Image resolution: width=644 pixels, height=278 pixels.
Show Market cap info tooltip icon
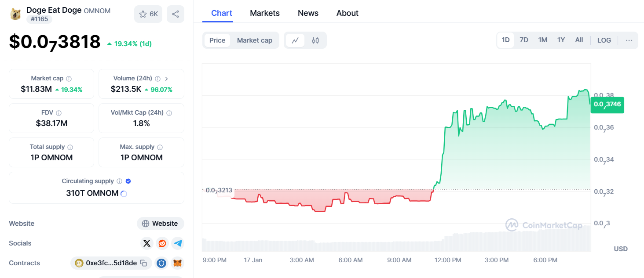(69, 79)
